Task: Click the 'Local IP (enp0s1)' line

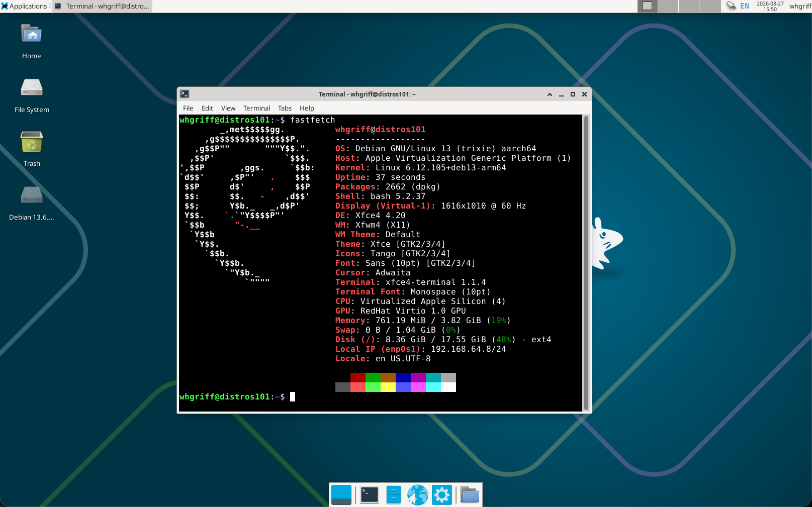Action: click(421, 349)
